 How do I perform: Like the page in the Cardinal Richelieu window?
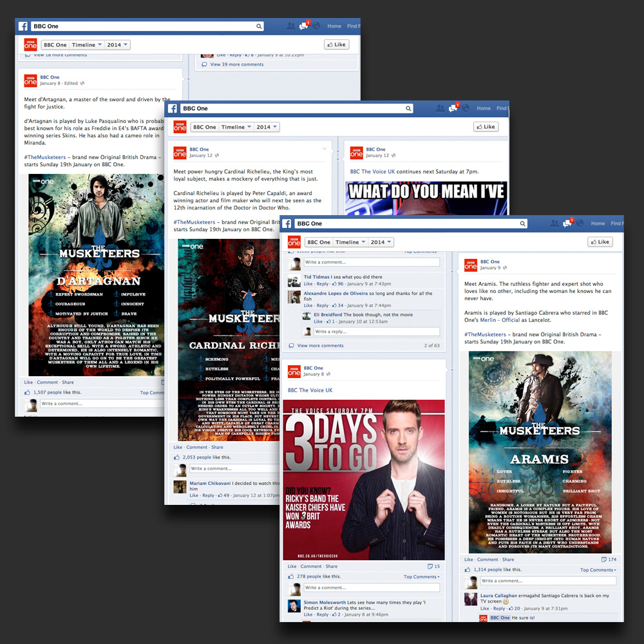pos(486,126)
